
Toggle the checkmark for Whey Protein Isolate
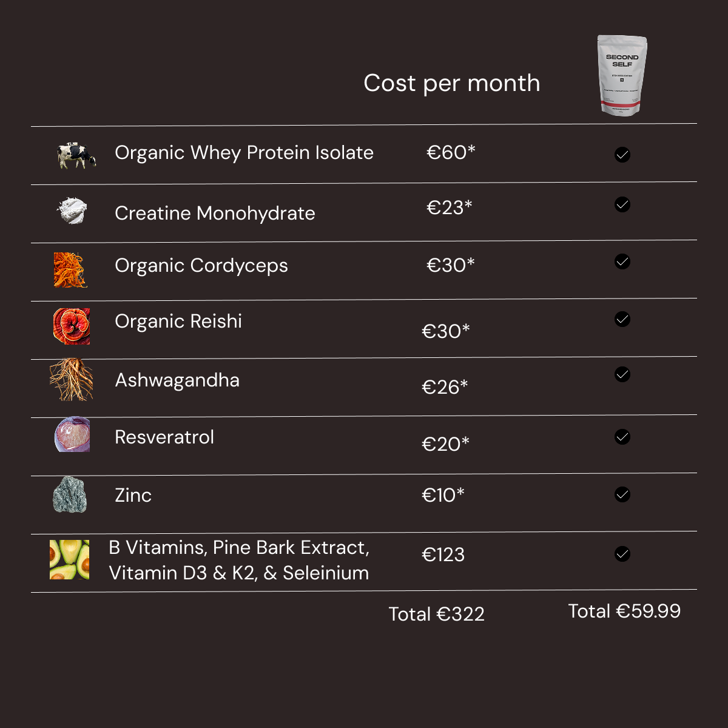coord(622,155)
